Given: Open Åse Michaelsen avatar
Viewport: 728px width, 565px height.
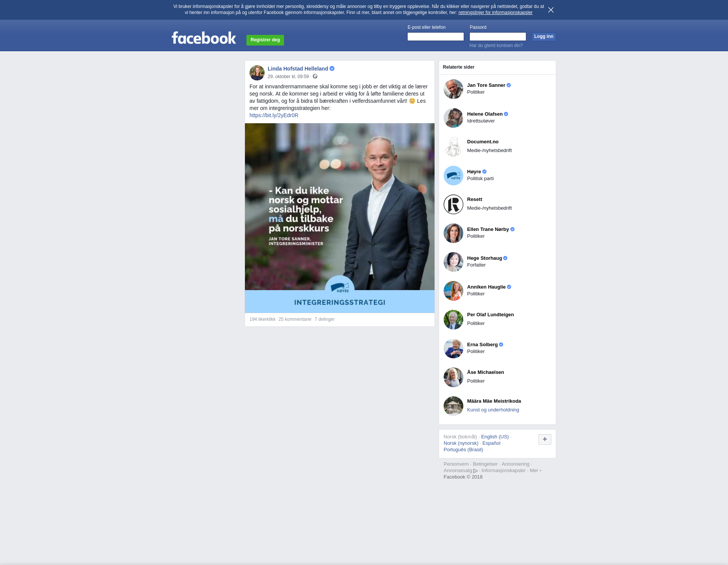Looking at the screenshot, I should 453,377.
